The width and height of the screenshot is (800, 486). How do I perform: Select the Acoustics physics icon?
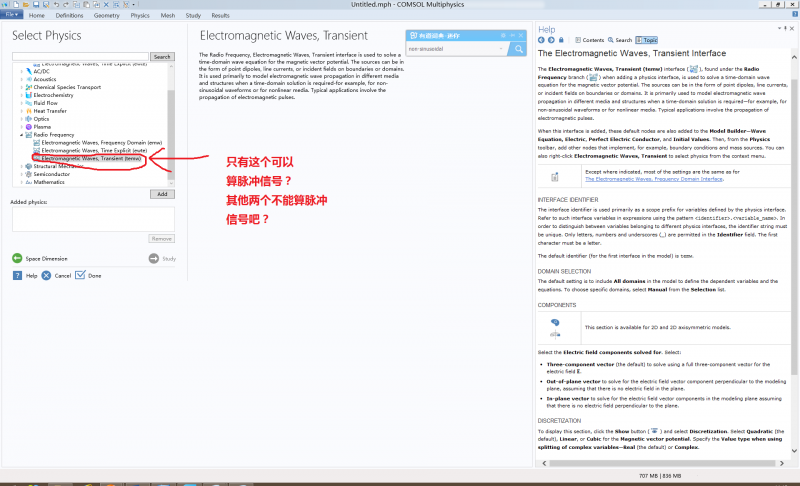[29, 79]
